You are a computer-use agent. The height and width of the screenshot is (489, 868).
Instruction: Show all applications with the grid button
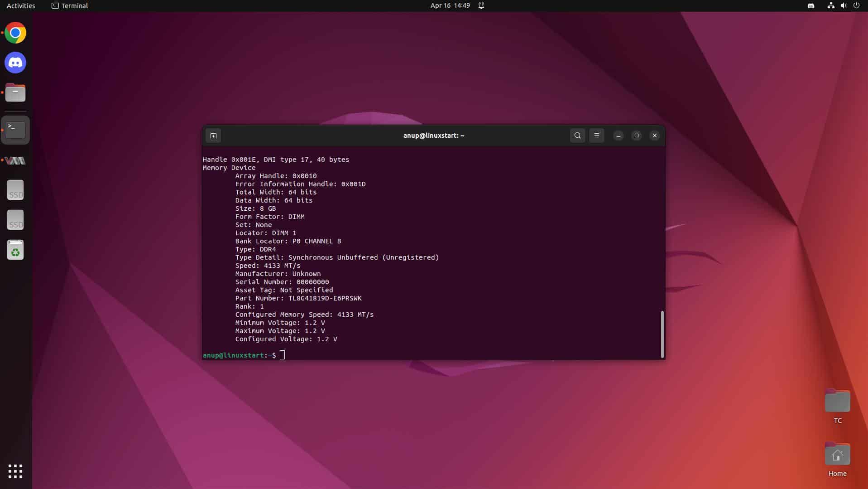point(15,471)
